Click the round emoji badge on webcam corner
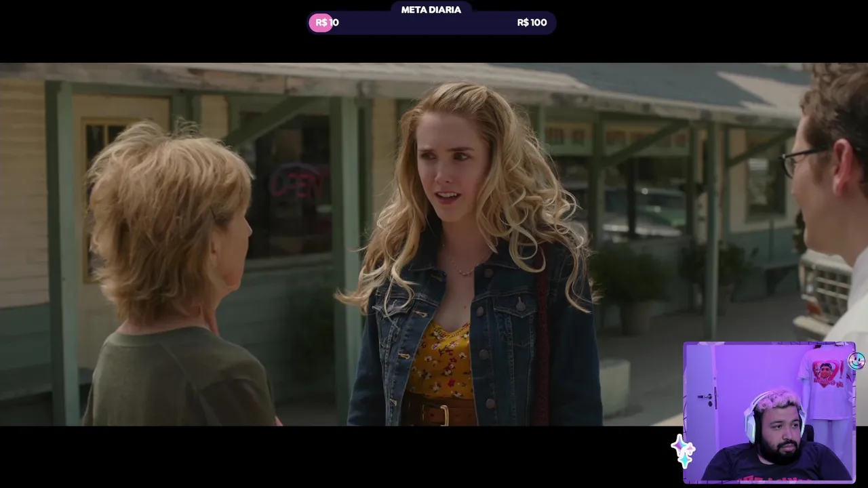 click(857, 361)
